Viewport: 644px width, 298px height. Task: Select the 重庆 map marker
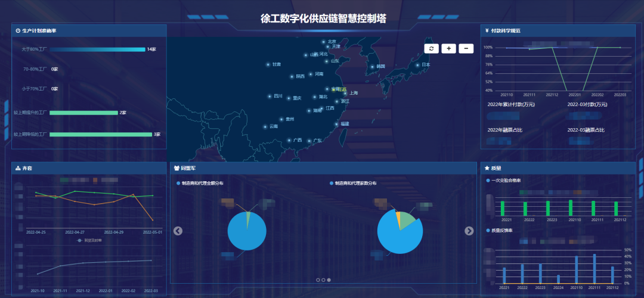(289, 98)
